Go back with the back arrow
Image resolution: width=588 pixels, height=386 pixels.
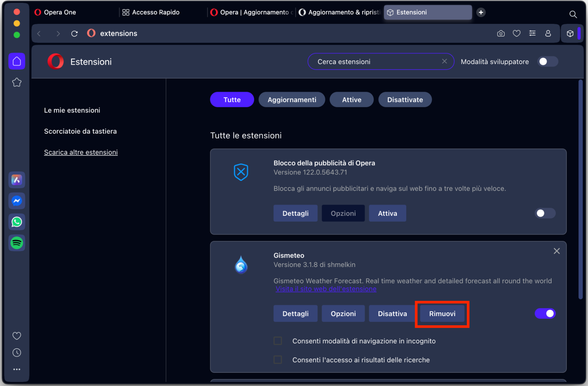point(39,34)
